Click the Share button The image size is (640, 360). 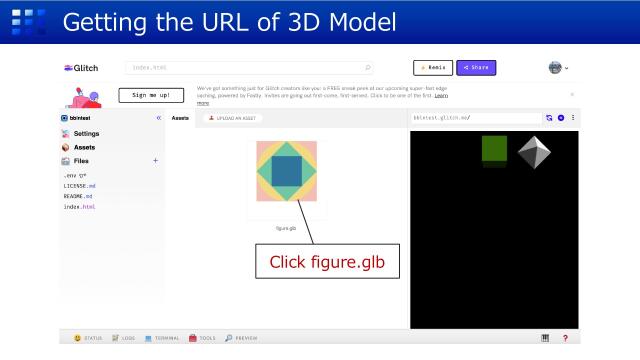click(x=476, y=68)
